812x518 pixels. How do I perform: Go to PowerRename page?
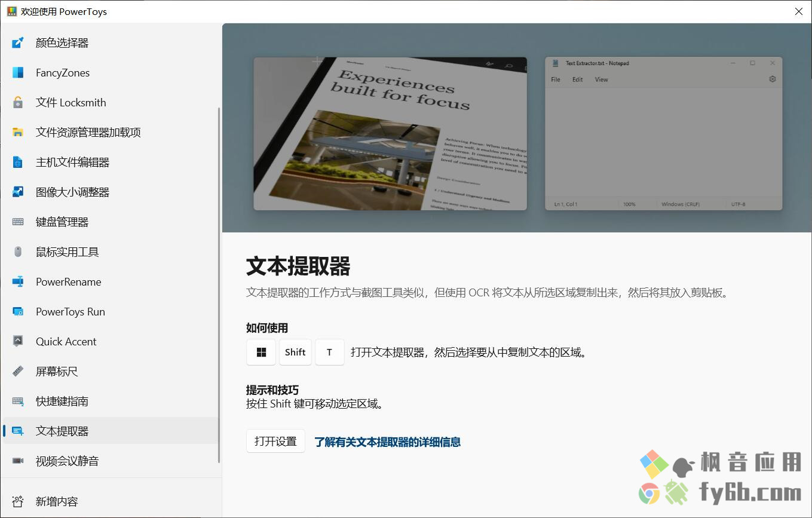111,281
